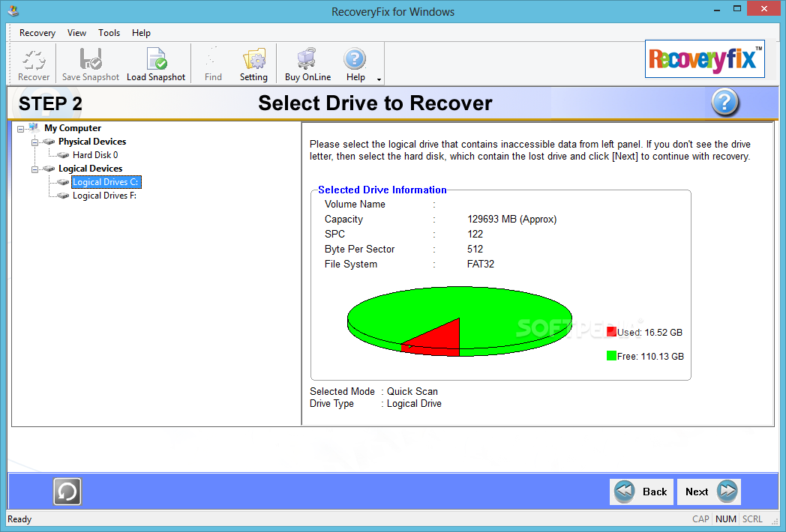Image resolution: width=786 pixels, height=532 pixels.
Task: Click the Byte Per Sector value 512
Action: tap(475, 249)
